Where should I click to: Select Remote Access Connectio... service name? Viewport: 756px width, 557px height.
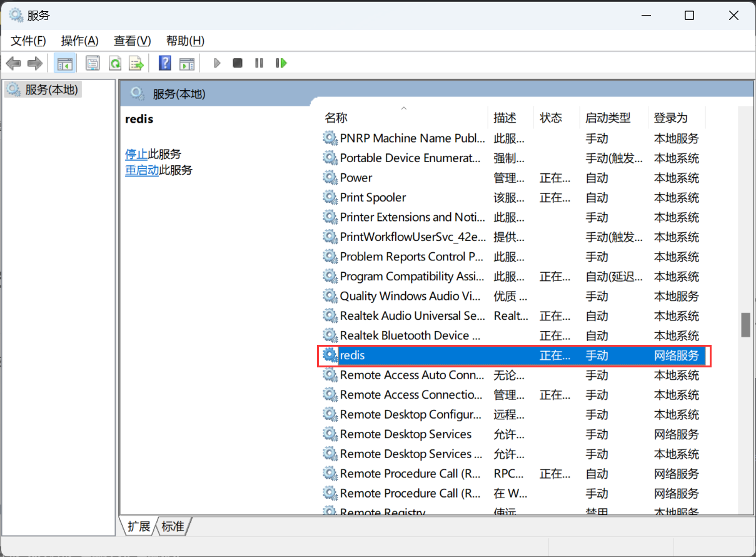point(411,395)
